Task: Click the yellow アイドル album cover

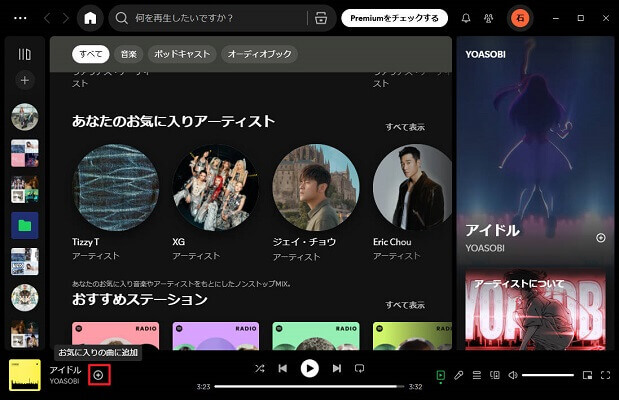Action: tap(24, 375)
